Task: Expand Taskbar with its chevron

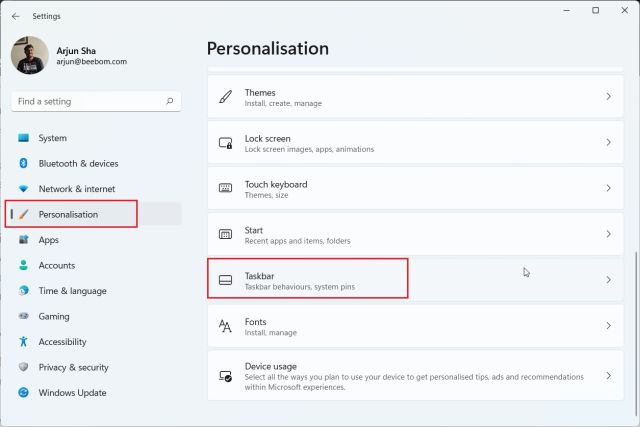Action: click(x=608, y=280)
